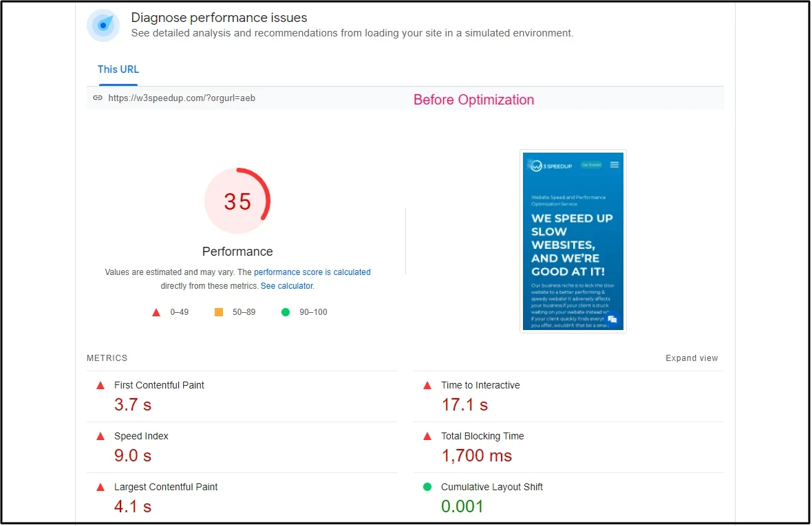Click the chat bubble icon in the site preview

pos(612,319)
